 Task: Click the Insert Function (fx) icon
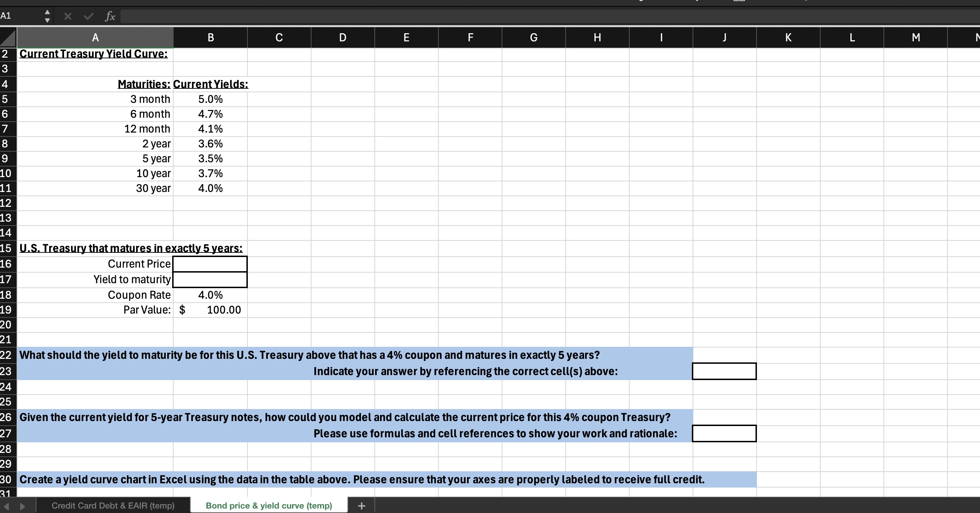pos(110,16)
